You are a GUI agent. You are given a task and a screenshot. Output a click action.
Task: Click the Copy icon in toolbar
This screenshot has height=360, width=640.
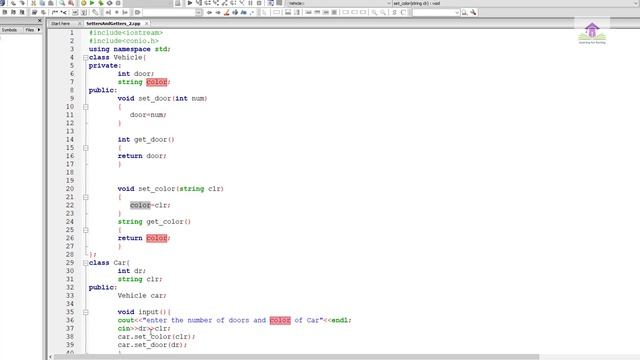pos(42,3)
